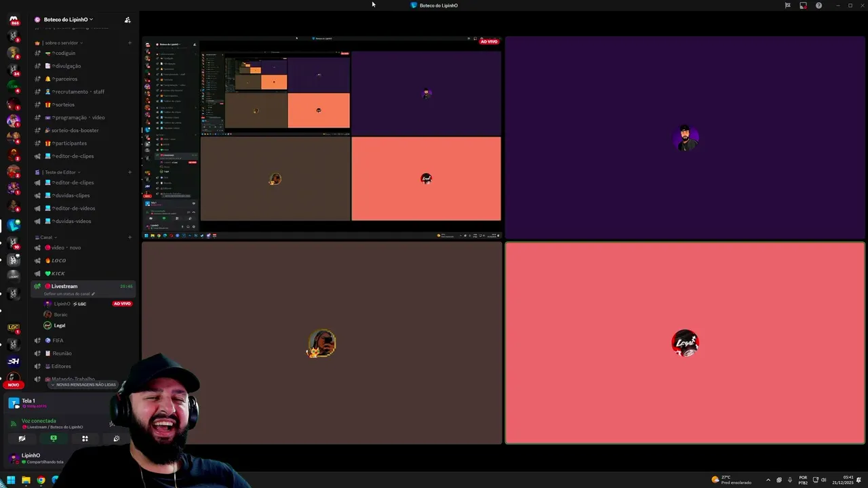The height and width of the screenshot is (488, 868).
Task: Toggle screen sharing button in voice panel
Action: [x=54, y=439]
